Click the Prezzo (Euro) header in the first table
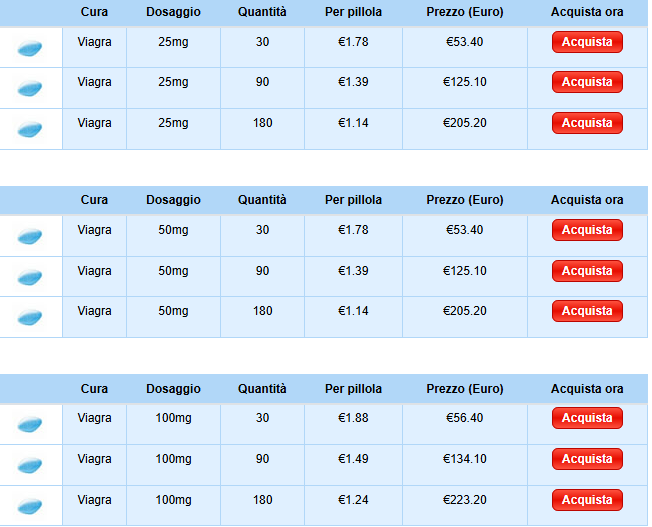Image resolution: width=652 pixels, height=527 pixels. (x=465, y=12)
